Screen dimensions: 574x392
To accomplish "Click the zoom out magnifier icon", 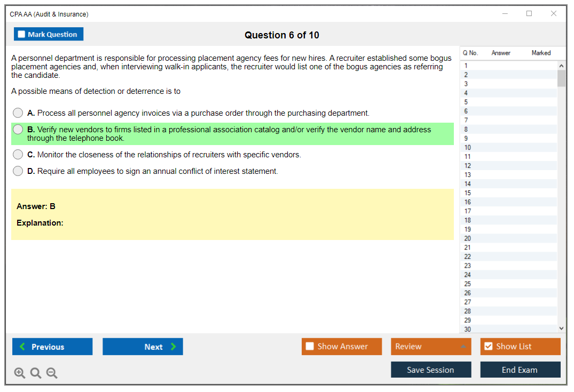I will point(52,373).
